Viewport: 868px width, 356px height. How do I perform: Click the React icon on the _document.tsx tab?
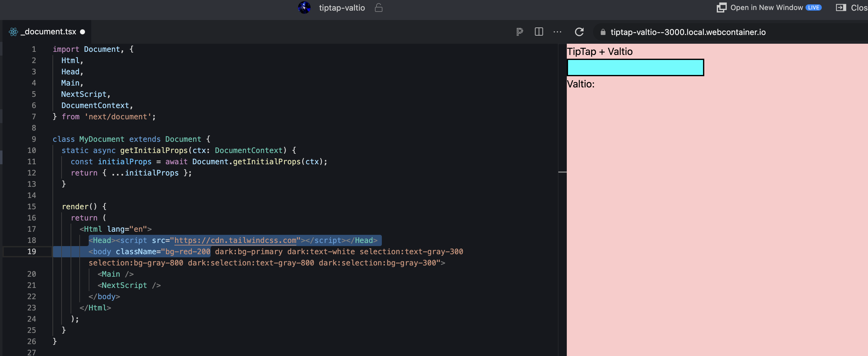13,31
